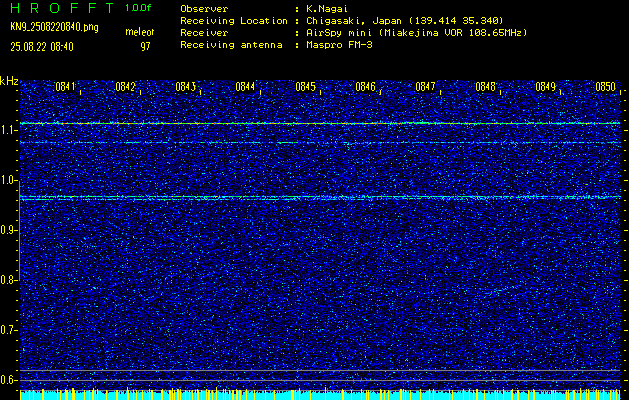Viewport: 629px width, 400px height.
Task: Click the gray vertical range bar beside 0.9 kHz
Action: (x=19, y=231)
